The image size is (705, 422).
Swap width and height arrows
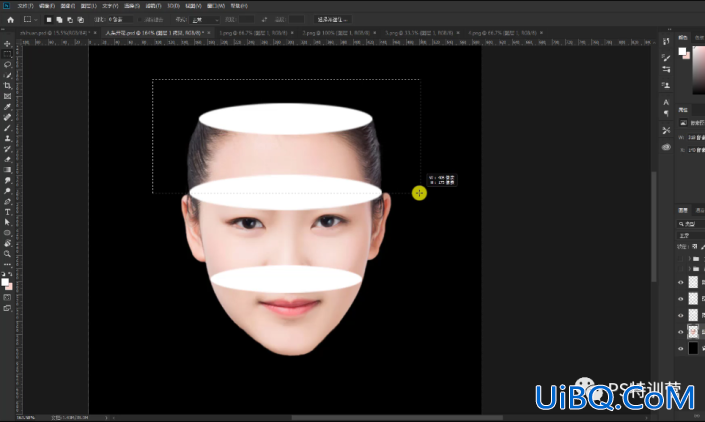tap(264, 20)
